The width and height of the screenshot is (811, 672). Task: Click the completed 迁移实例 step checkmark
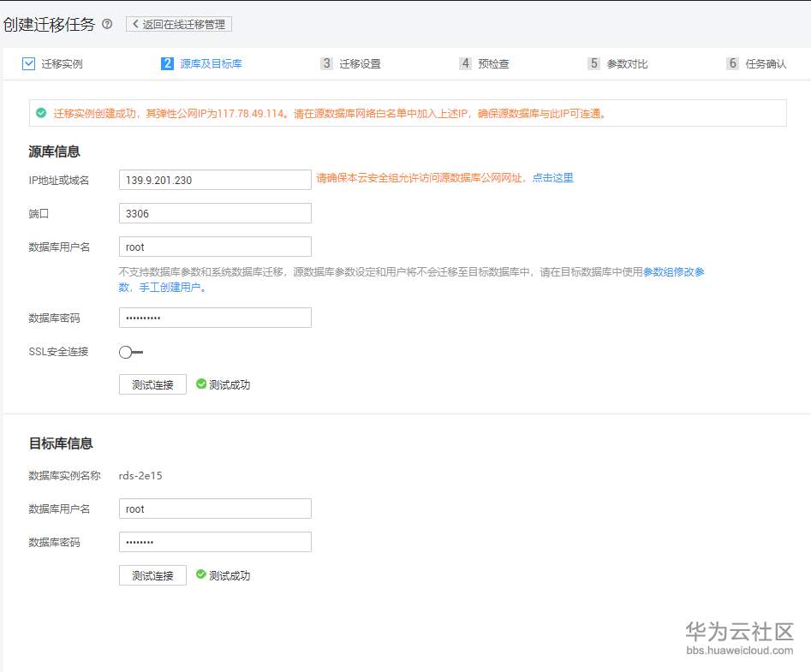pos(28,63)
